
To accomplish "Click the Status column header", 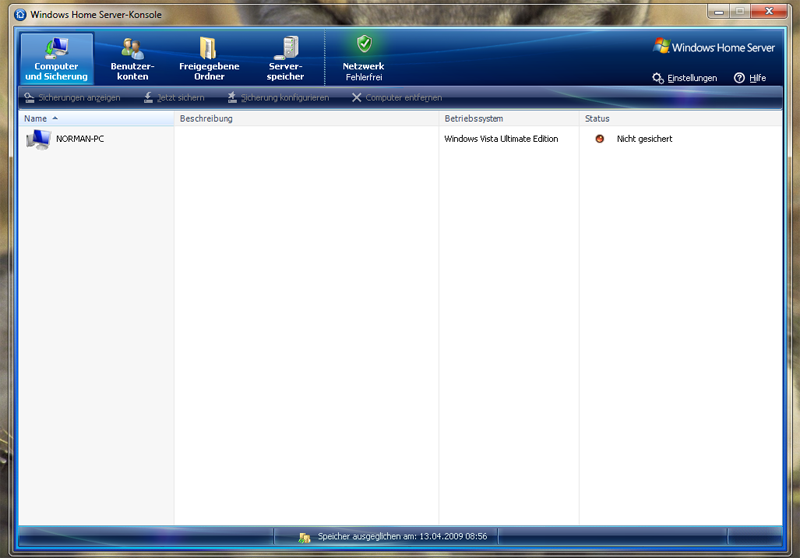I will click(597, 119).
